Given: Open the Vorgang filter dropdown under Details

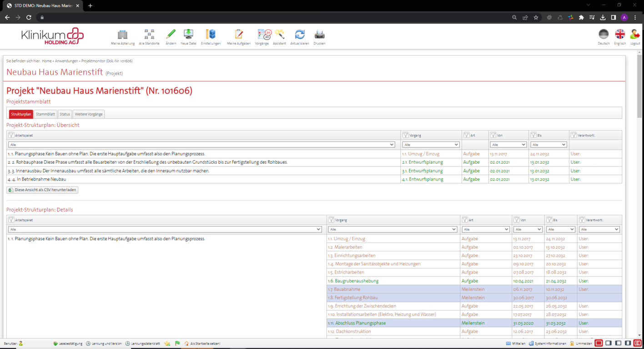Looking at the screenshot, I should coord(393,229).
